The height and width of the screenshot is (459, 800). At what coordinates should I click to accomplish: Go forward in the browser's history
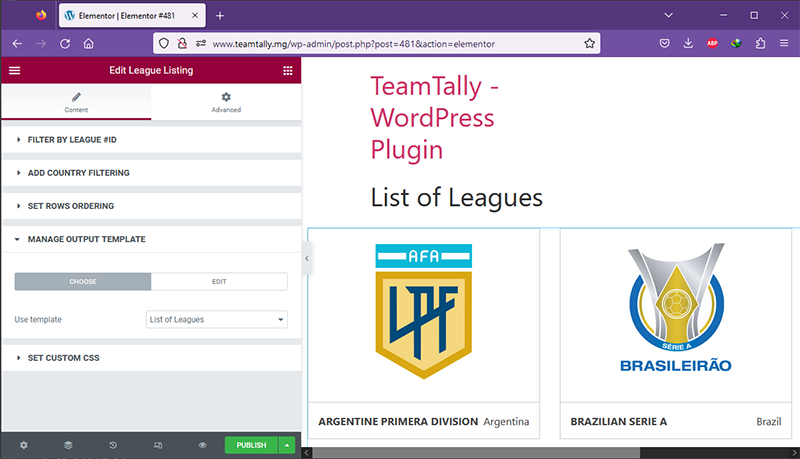pyautogui.click(x=41, y=44)
